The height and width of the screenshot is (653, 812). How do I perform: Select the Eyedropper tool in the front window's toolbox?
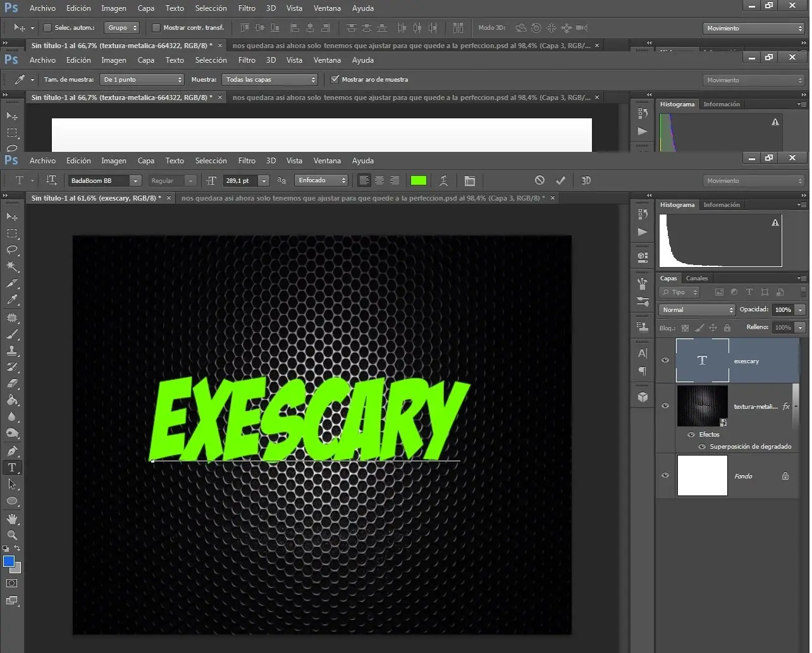pyautogui.click(x=12, y=300)
